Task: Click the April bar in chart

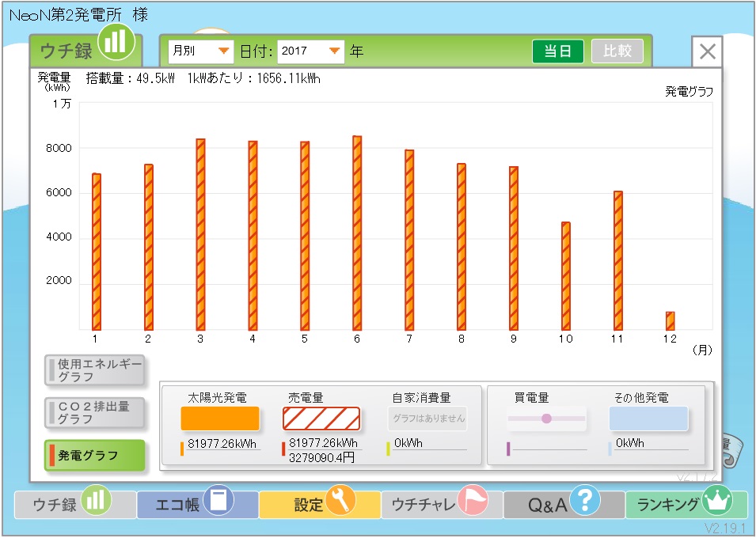Action: pyautogui.click(x=253, y=236)
